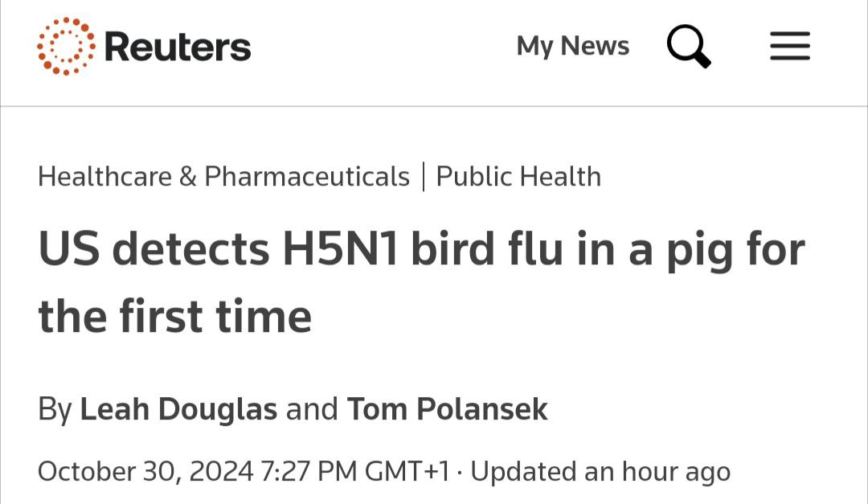Open the My News section
The width and height of the screenshot is (868, 504).
click(x=572, y=45)
